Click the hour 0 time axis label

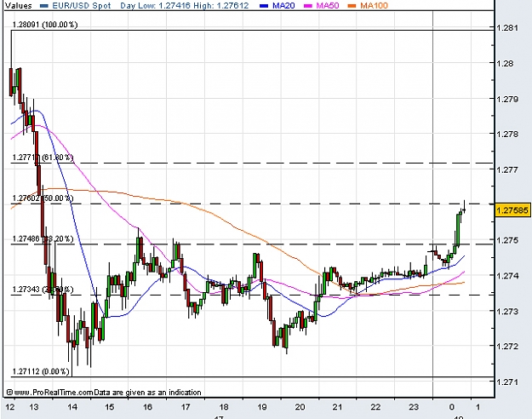point(452,406)
